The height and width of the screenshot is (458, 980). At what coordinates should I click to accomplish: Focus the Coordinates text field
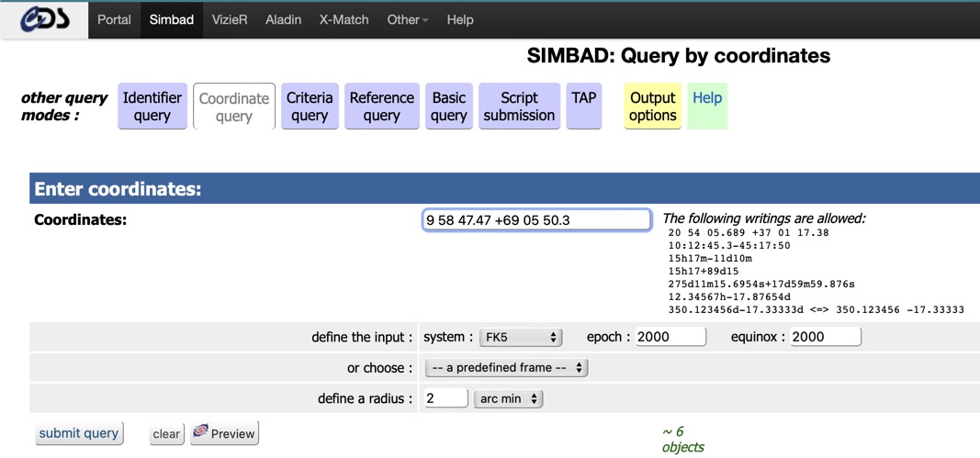click(536, 220)
